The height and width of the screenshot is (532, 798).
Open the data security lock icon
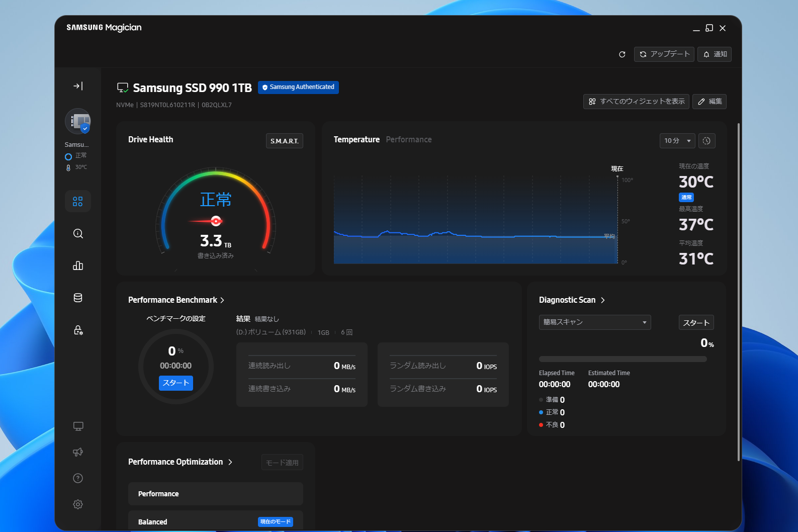pos(78,330)
